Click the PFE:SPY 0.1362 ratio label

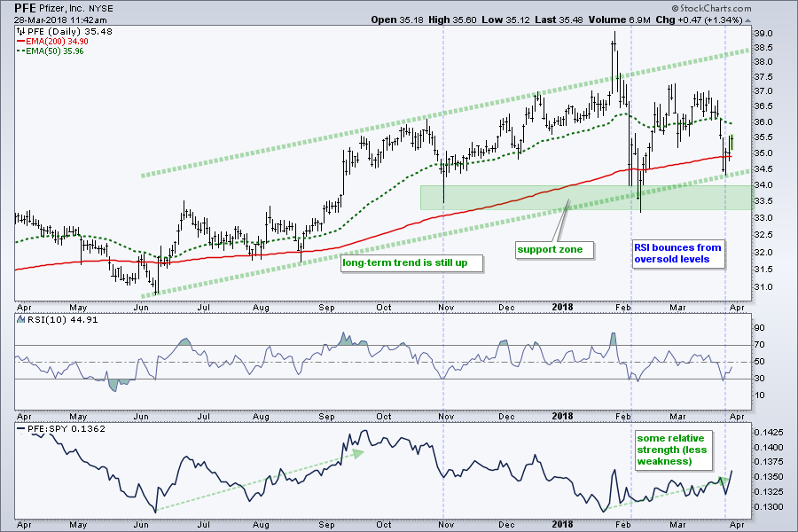(66, 428)
